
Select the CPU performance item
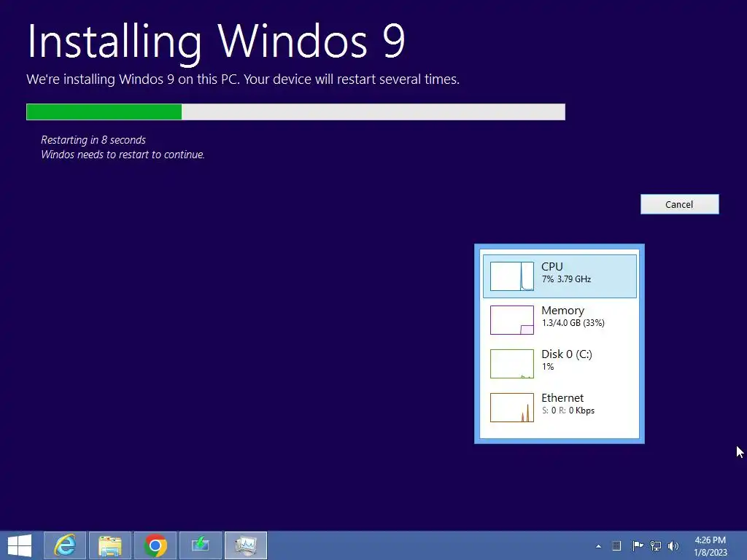tap(560, 276)
